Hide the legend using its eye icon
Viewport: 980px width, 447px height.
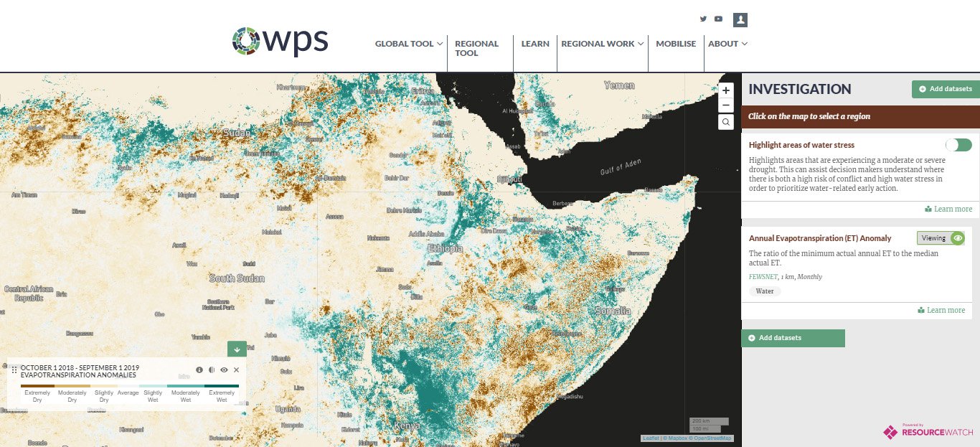click(224, 369)
